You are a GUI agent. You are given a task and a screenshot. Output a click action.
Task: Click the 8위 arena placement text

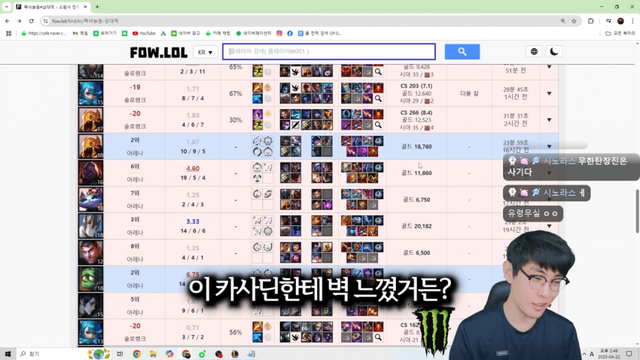pyautogui.click(x=135, y=246)
